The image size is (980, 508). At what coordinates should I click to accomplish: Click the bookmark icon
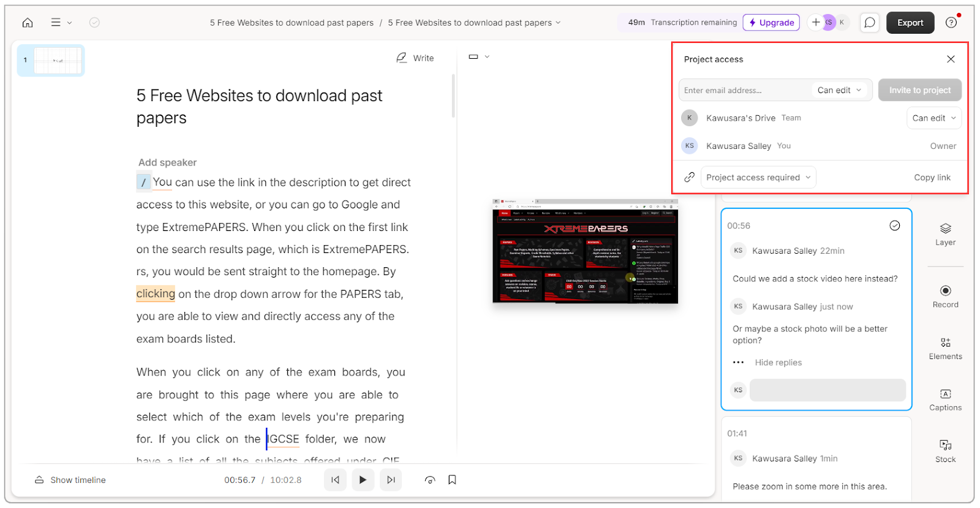pyautogui.click(x=452, y=480)
